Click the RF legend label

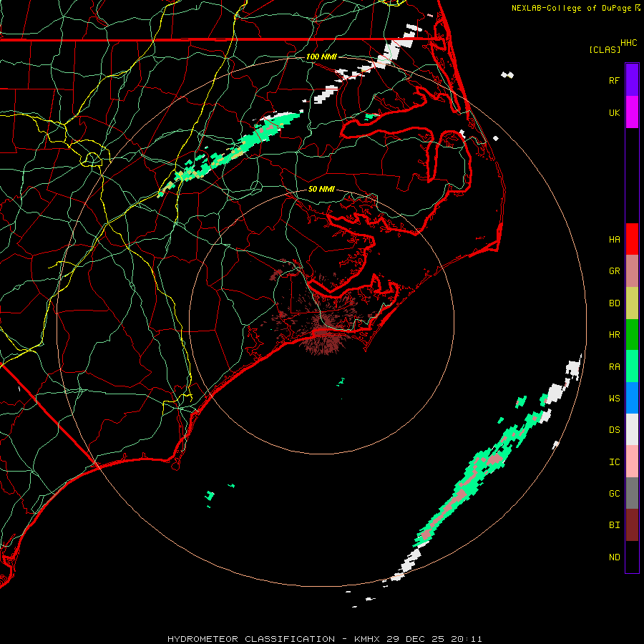click(x=614, y=80)
